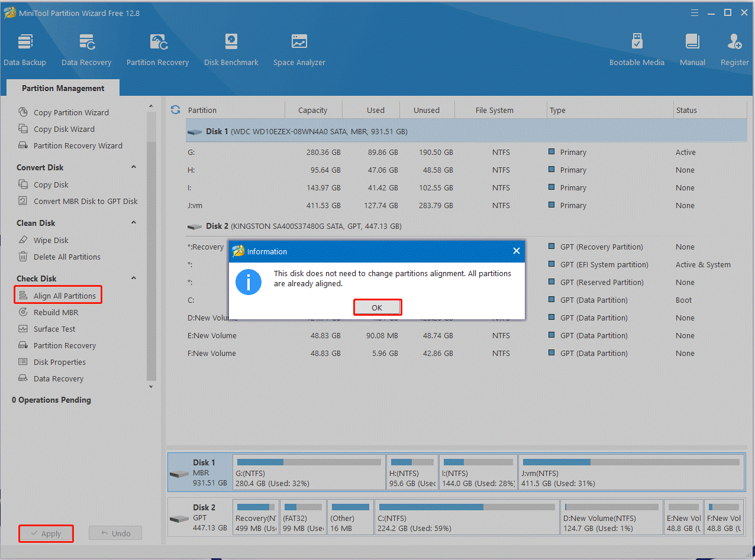Sort by Unused column header
Screen dimensions: 755x560
pyautogui.click(x=427, y=110)
